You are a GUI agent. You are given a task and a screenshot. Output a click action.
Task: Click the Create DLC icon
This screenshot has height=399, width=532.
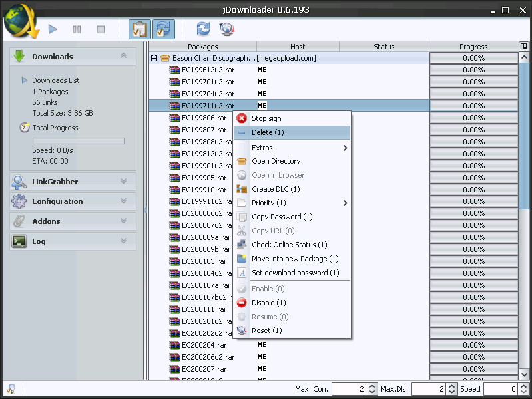pos(242,189)
